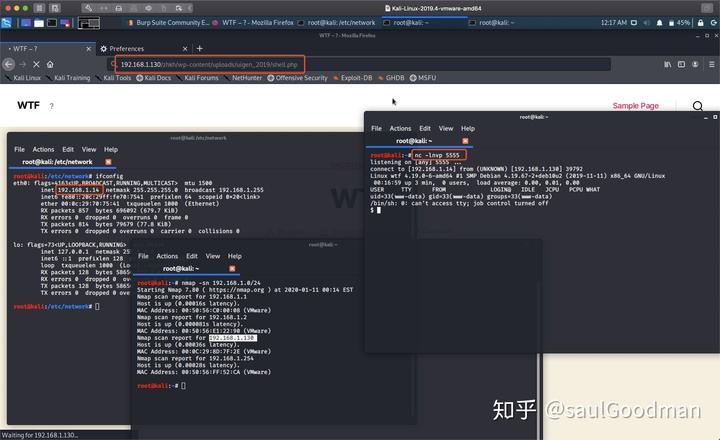720x440 pixels.
Task: Open Help menu in netcat terminal window
Action: coord(468,129)
